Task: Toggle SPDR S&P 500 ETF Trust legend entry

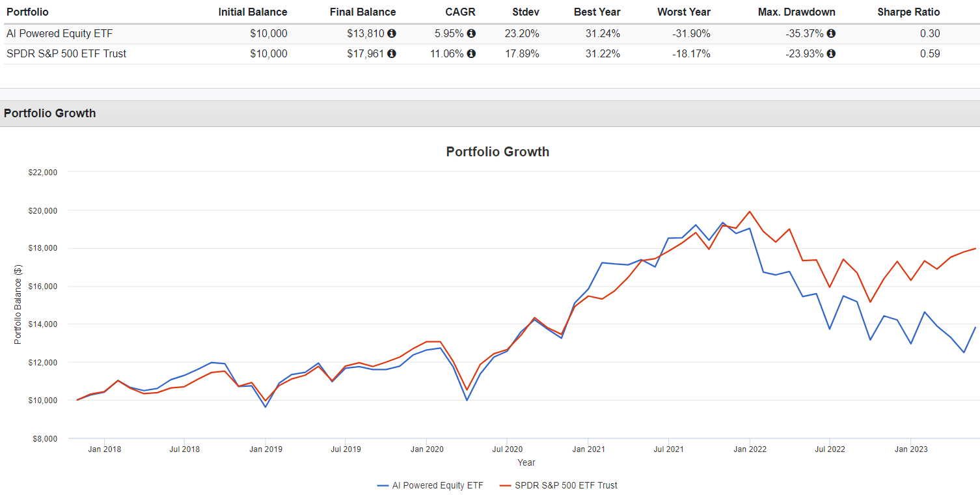Action: click(557, 485)
